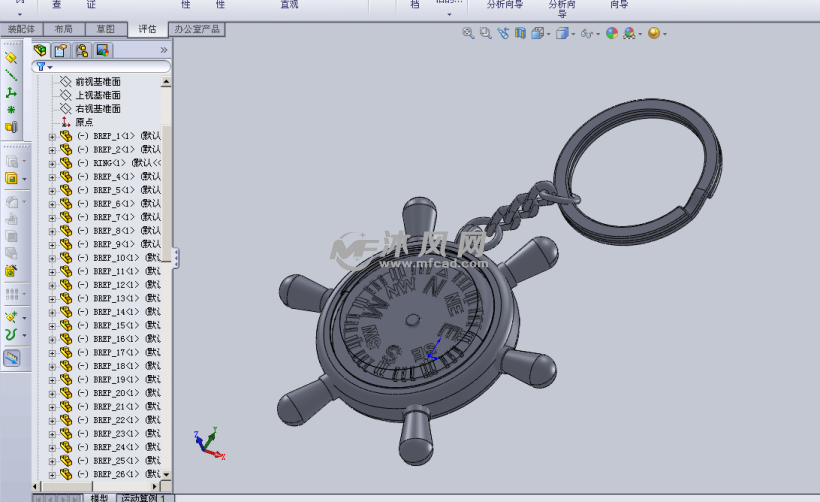820x502 pixels.
Task: Click the 分析向导 button in the ribbon
Action: point(504,5)
